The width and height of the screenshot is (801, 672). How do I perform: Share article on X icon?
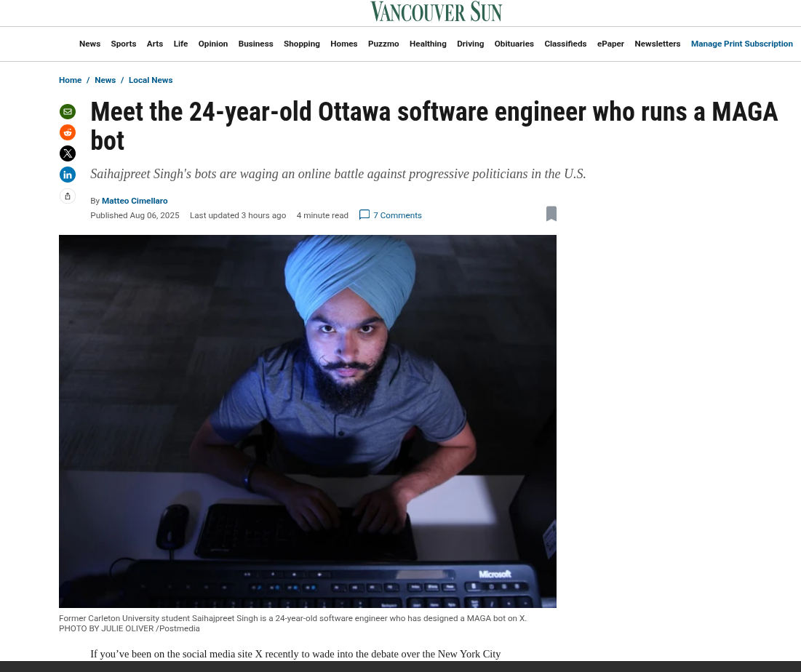[x=68, y=153]
